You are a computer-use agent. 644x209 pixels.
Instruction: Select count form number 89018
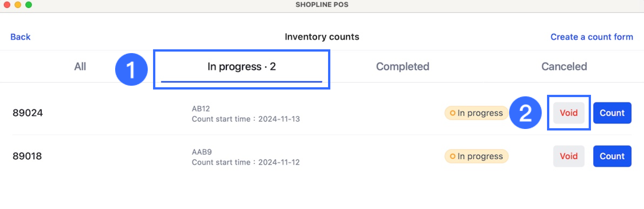pyautogui.click(x=27, y=156)
